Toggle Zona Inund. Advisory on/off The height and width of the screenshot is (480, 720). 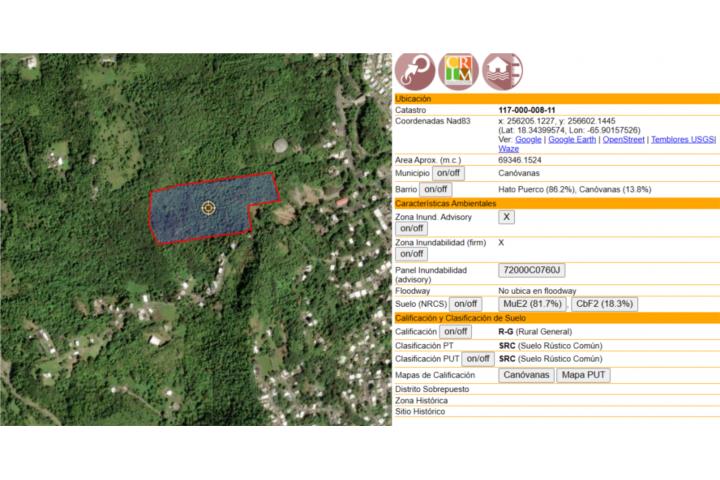point(412,229)
